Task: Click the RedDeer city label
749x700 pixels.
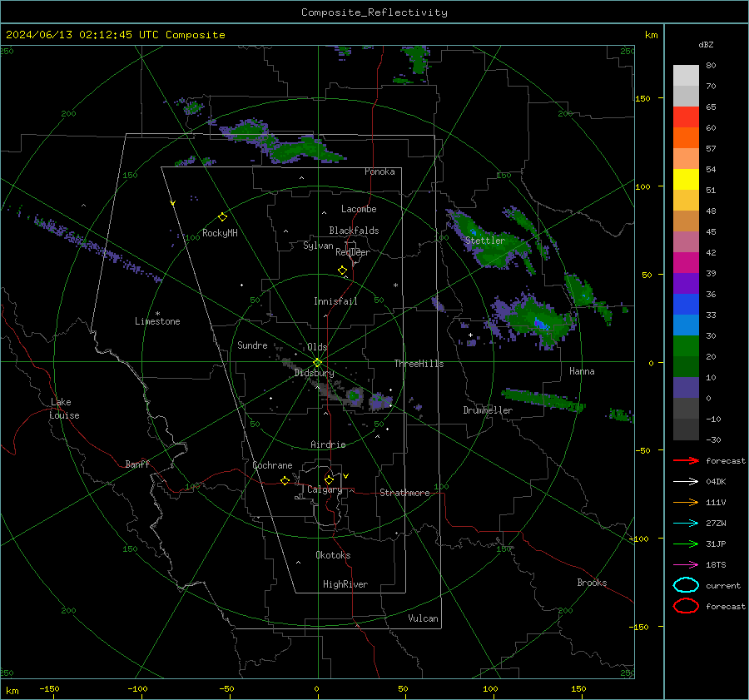Action: click(x=353, y=252)
